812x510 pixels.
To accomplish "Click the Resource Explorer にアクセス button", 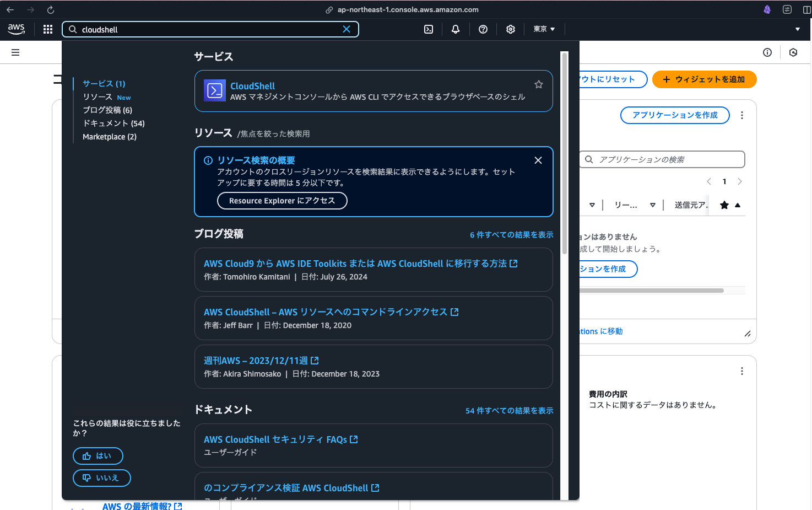I will pos(282,201).
